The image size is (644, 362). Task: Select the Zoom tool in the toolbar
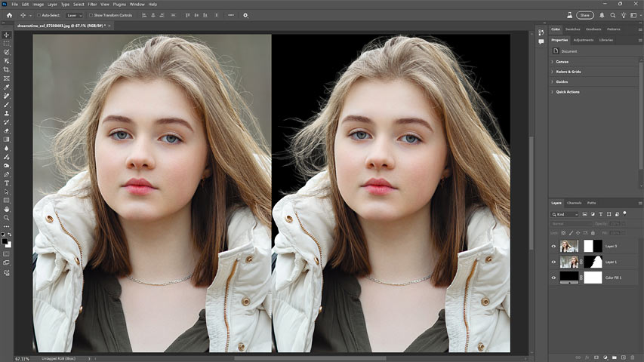[x=7, y=217]
